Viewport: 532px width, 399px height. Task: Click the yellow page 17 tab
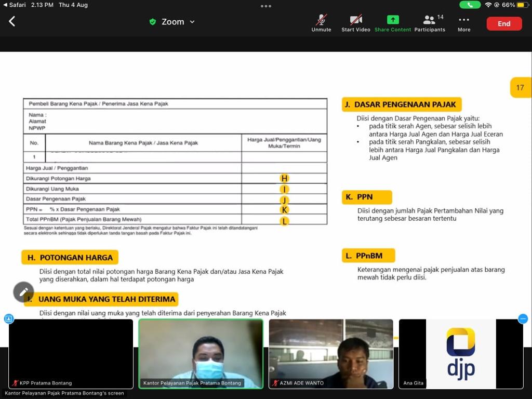(x=520, y=87)
